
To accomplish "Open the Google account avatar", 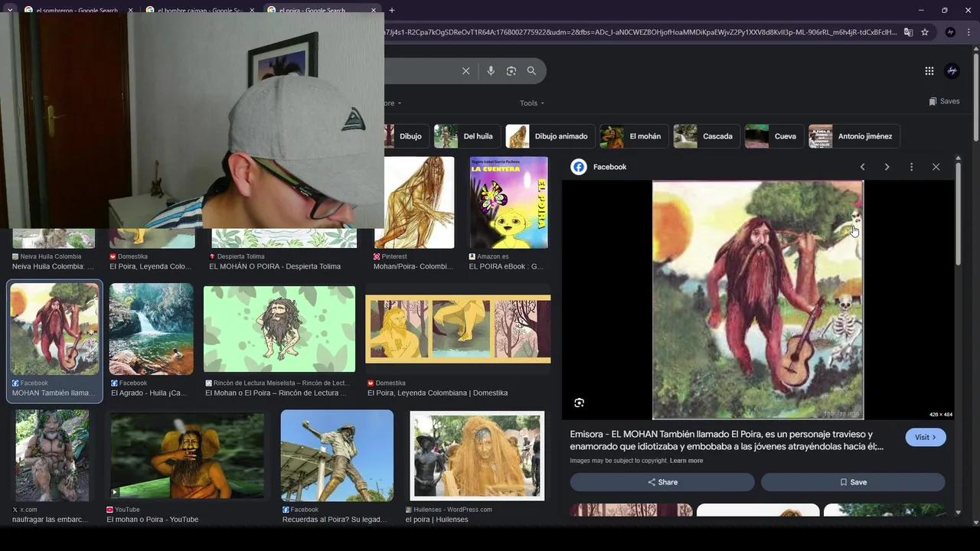I will (x=952, y=71).
